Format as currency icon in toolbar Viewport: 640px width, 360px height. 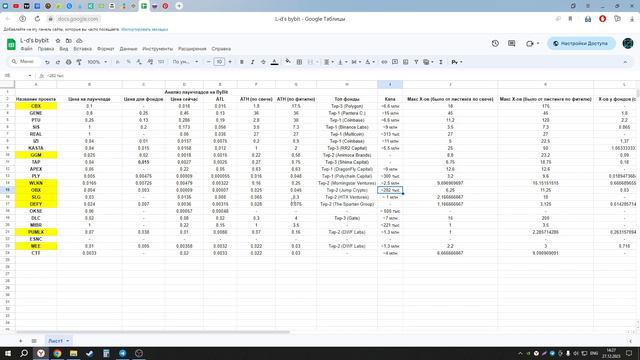118,62
